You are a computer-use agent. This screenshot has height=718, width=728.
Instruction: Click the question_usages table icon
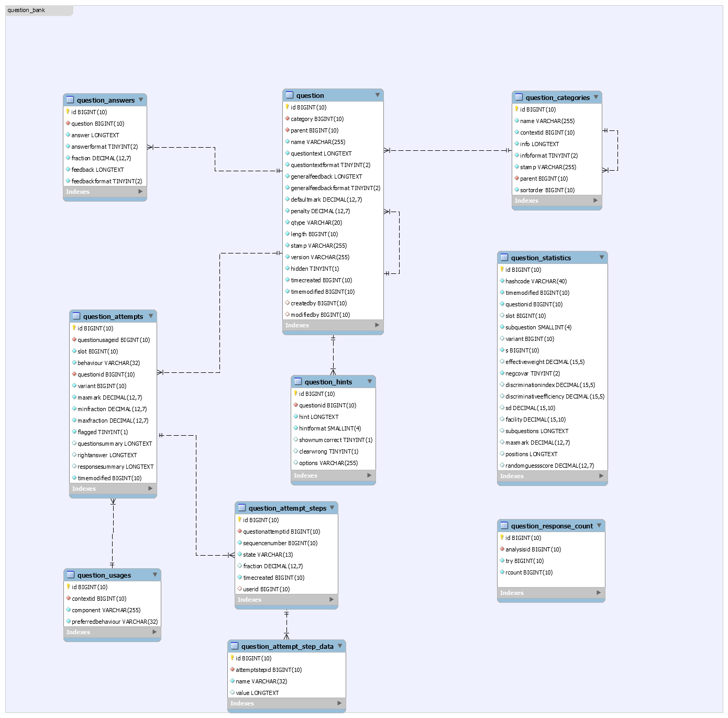click(x=71, y=575)
